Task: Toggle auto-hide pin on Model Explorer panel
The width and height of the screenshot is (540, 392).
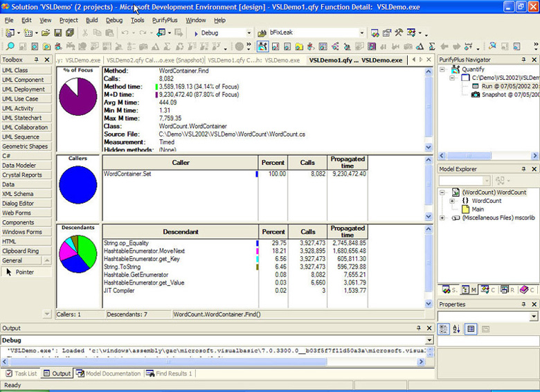Action: pos(523,169)
